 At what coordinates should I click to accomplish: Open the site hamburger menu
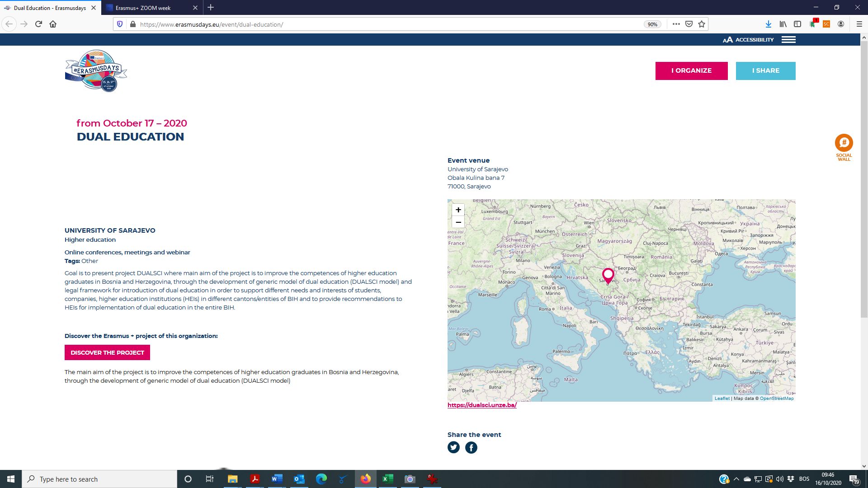788,40
